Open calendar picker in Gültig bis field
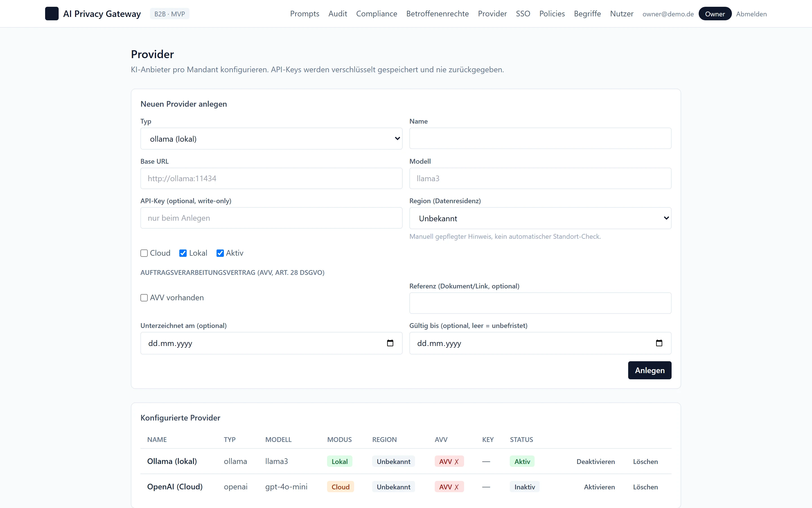 pos(659,343)
